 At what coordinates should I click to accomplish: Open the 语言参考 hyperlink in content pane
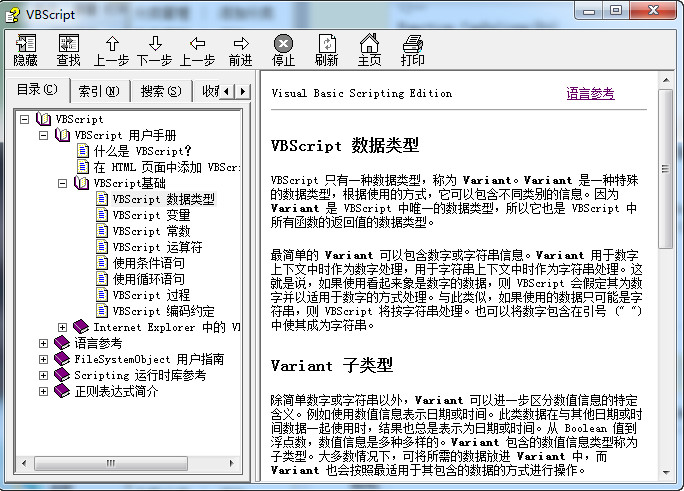(x=590, y=93)
